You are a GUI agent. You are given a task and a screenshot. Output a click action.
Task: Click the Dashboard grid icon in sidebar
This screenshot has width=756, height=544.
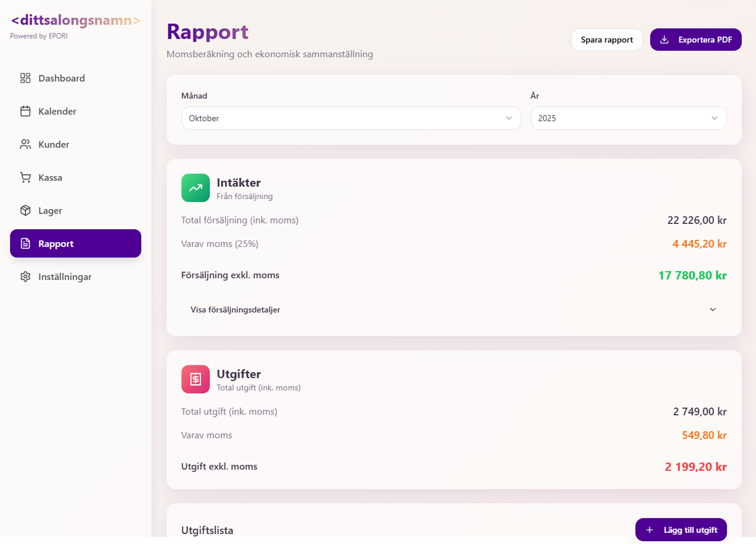click(25, 78)
